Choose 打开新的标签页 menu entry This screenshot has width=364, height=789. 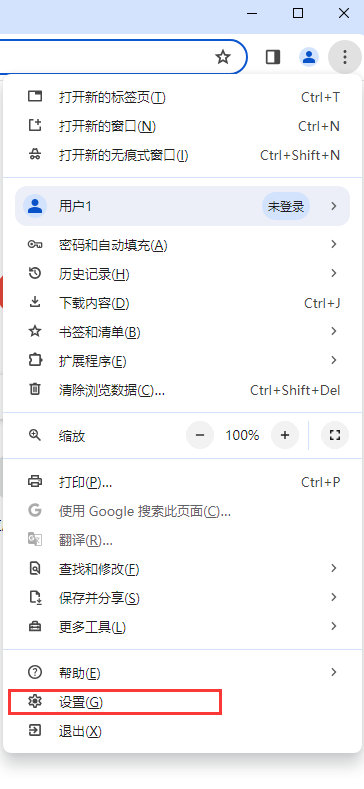point(182,97)
